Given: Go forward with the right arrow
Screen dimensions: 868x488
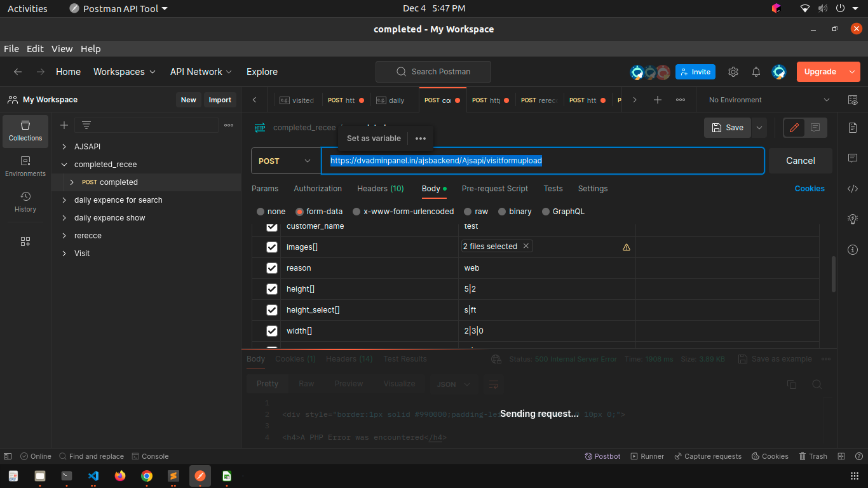Looking at the screenshot, I should click(41, 72).
